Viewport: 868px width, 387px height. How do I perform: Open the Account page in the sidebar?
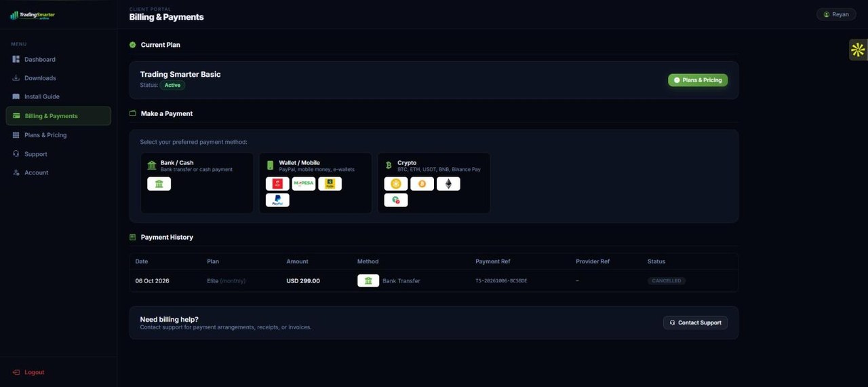coord(58,172)
